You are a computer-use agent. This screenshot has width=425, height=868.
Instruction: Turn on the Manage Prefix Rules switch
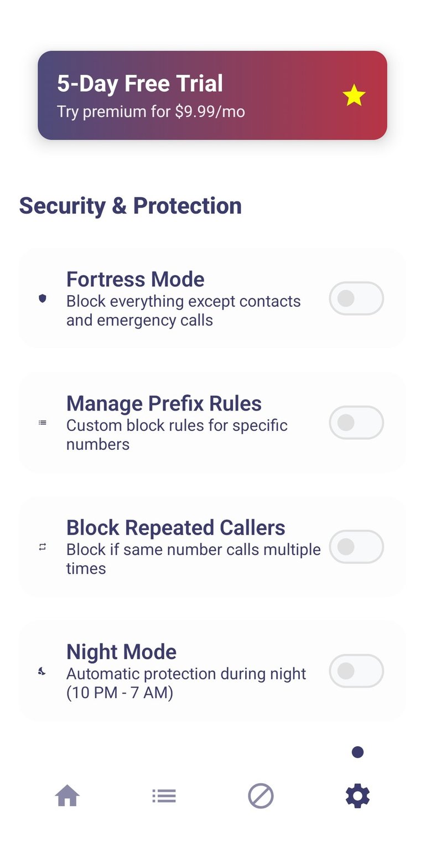[356, 423]
